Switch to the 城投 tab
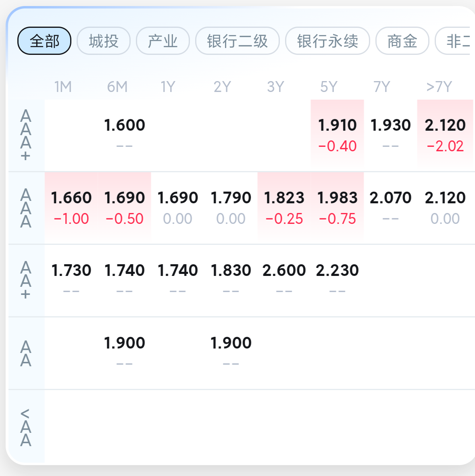This screenshot has width=475, height=476. pyautogui.click(x=104, y=41)
